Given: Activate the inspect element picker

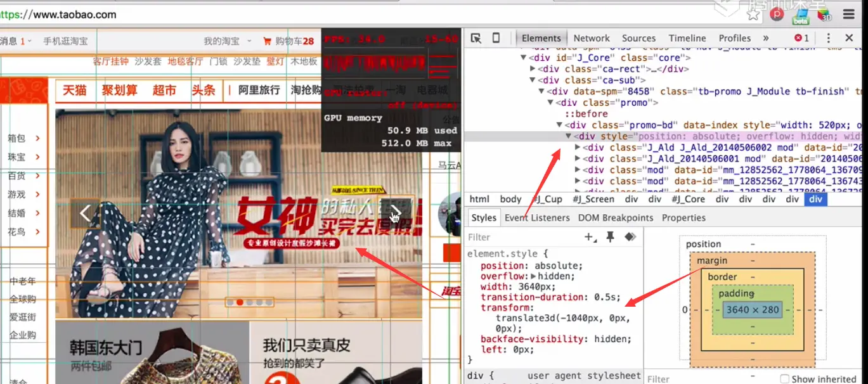Looking at the screenshot, I should [476, 38].
